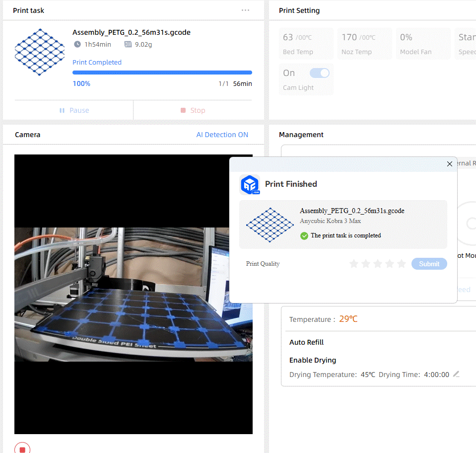Image resolution: width=476 pixels, height=453 pixels.
Task: Click the filament icon beside 9.02g
Action: [128, 44]
